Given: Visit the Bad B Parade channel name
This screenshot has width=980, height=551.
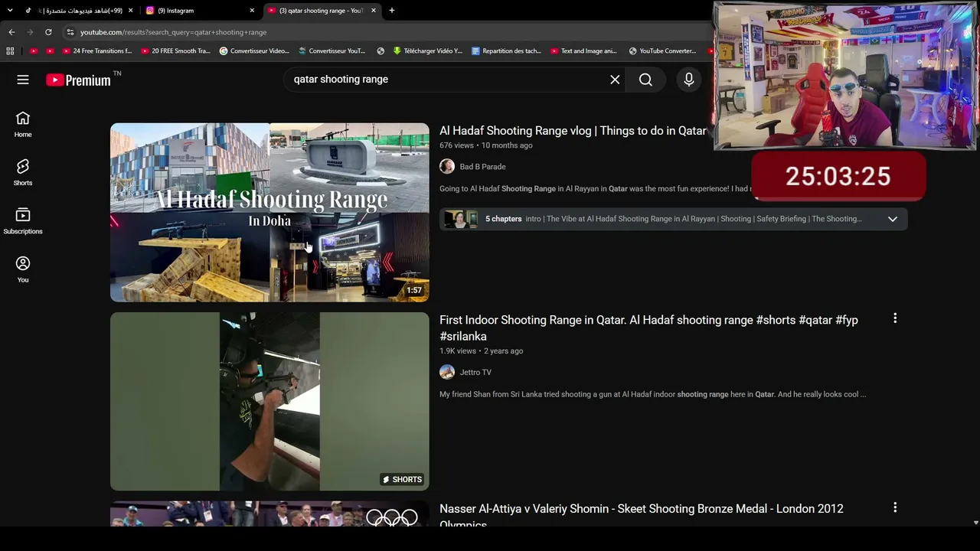Looking at the screenshot, I should pyautogui.click(x=482, y=167).
